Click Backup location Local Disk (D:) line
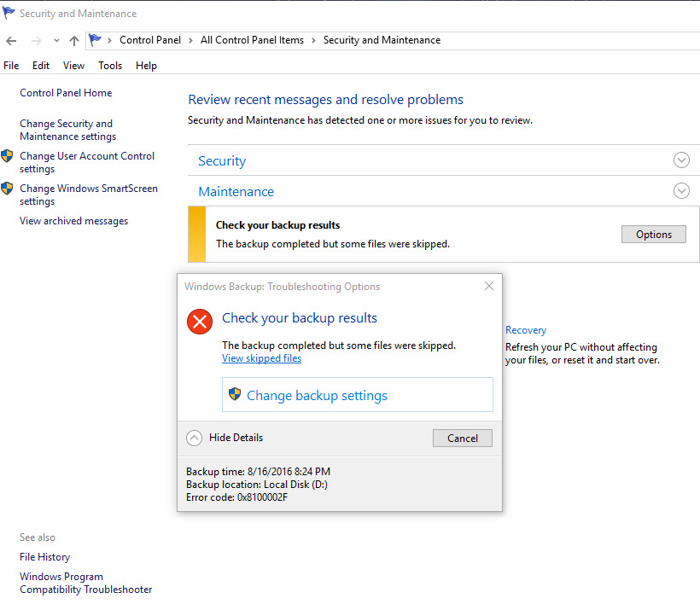 pyautogui.click(x=257, y=485)
